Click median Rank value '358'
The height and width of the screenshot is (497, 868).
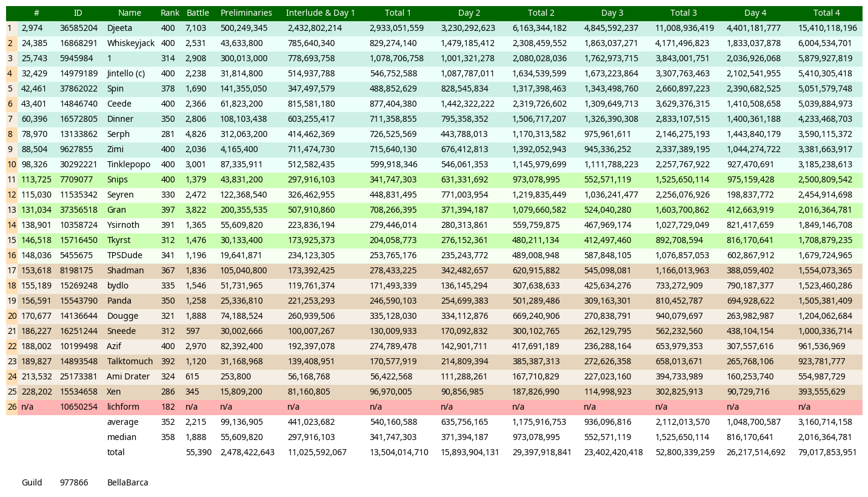(168, 437)
